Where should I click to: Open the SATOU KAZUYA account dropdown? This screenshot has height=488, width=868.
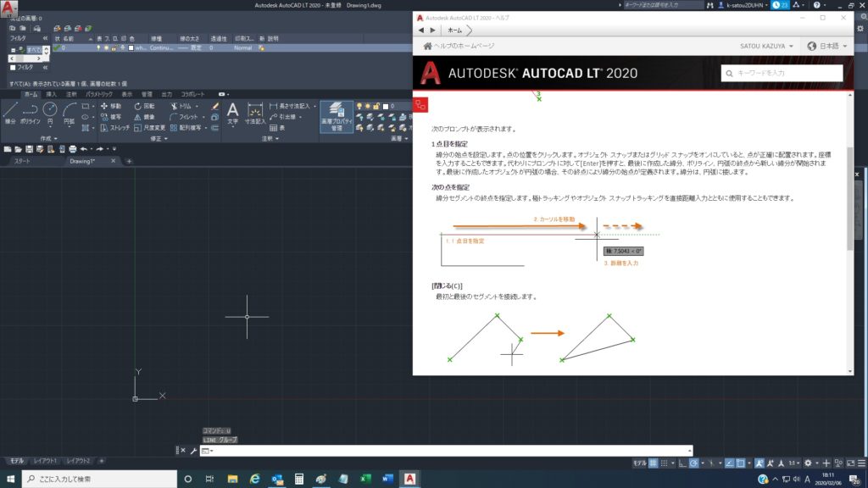pyautogui.click(x=766, y=46)
